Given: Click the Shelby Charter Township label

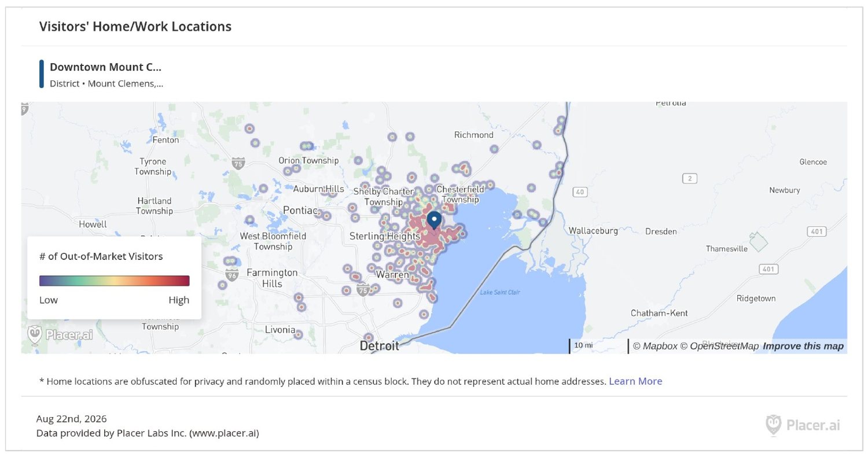Looking at the screenshot, I should click(x=384, y=197).
